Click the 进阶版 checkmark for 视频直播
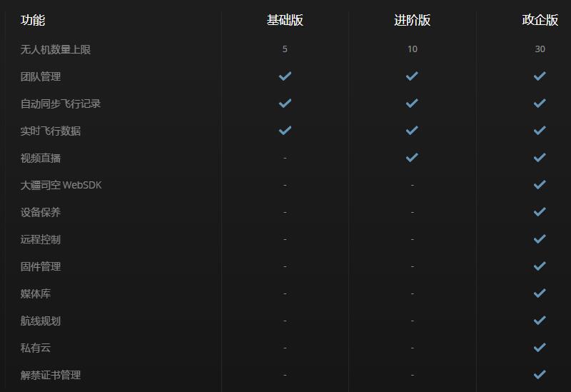This screenshot has height=392, width=571. click(412, 158)
